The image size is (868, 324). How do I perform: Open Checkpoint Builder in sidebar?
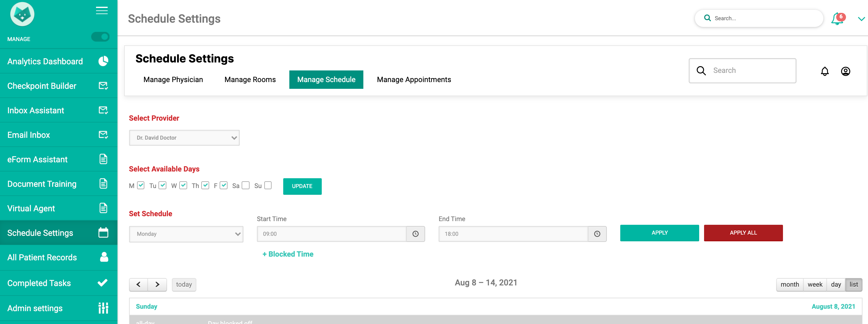pyautogui.click(x=59, y=86)
